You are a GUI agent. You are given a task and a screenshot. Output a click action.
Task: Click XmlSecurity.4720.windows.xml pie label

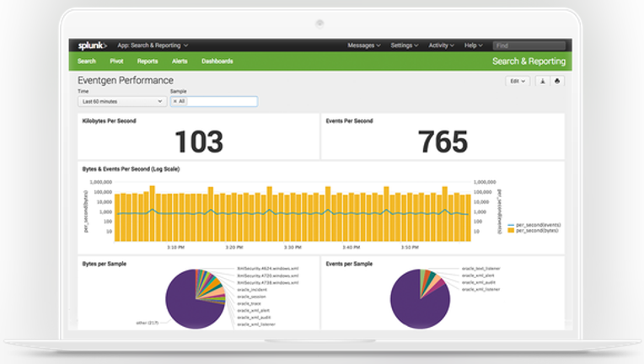click(x=268, y=276)
